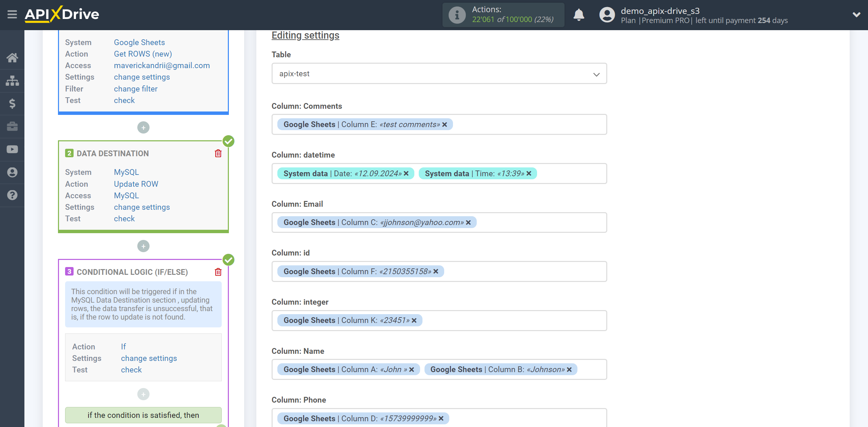Click check in Conditional Logic

click(131, 370)
